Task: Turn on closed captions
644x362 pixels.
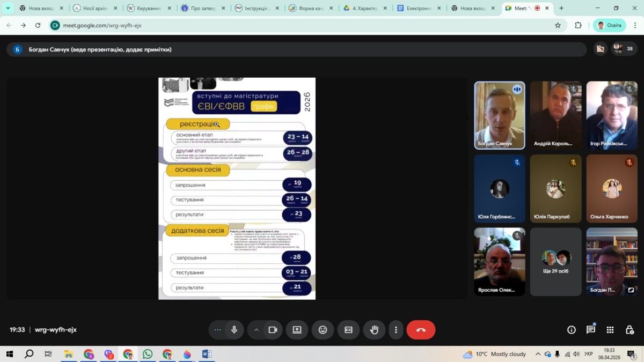Action: 348,330
